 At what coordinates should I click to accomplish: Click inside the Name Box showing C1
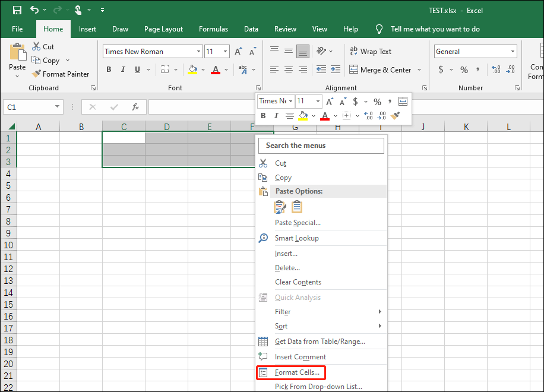(29, 107)
